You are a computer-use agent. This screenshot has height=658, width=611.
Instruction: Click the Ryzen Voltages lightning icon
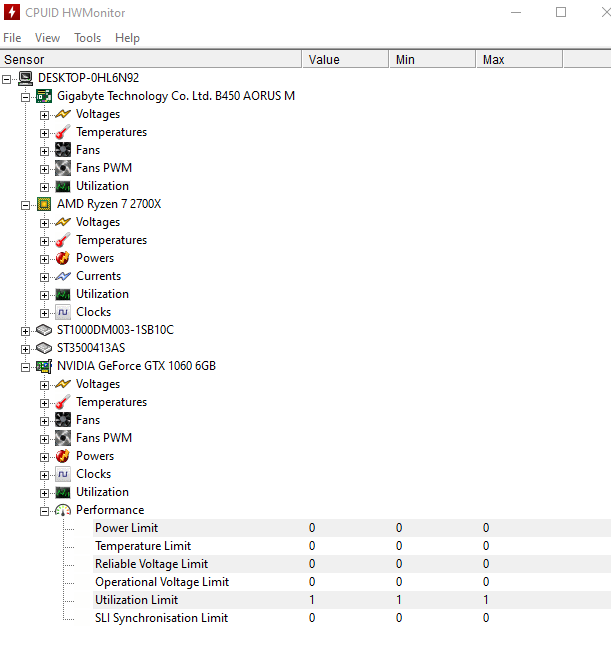click(63, 222)
